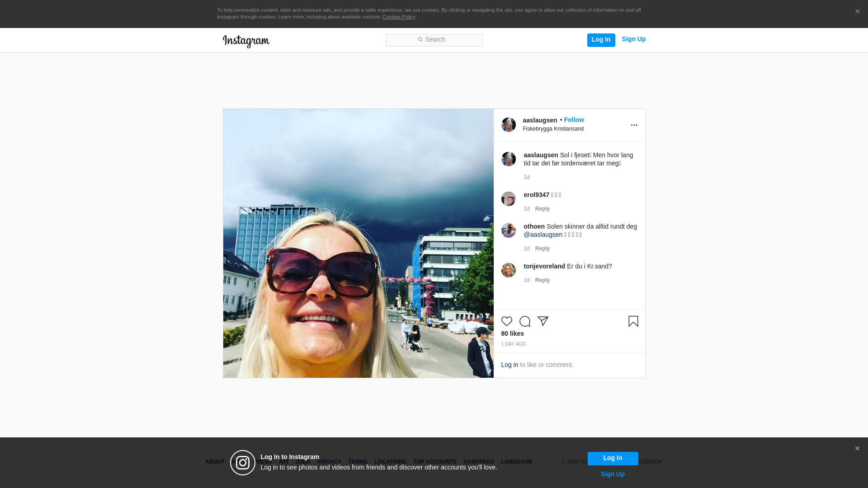Image resolution: width=868 pixels, height=488 pixels.
Task: Click the Instagram camera icon in login banner
Action: [x=243, y=463]
